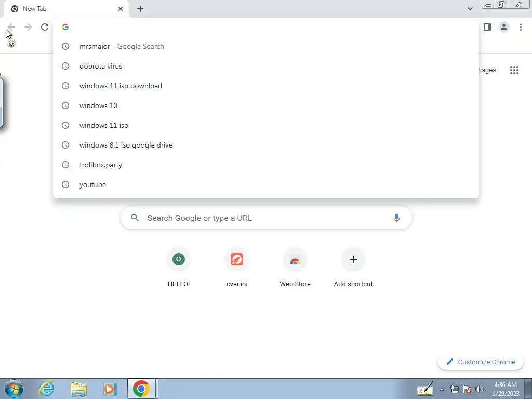Viewport: 532px width, 399px height.
Task: Open the cvar.ini shortcut
Action: click(237, 268)
